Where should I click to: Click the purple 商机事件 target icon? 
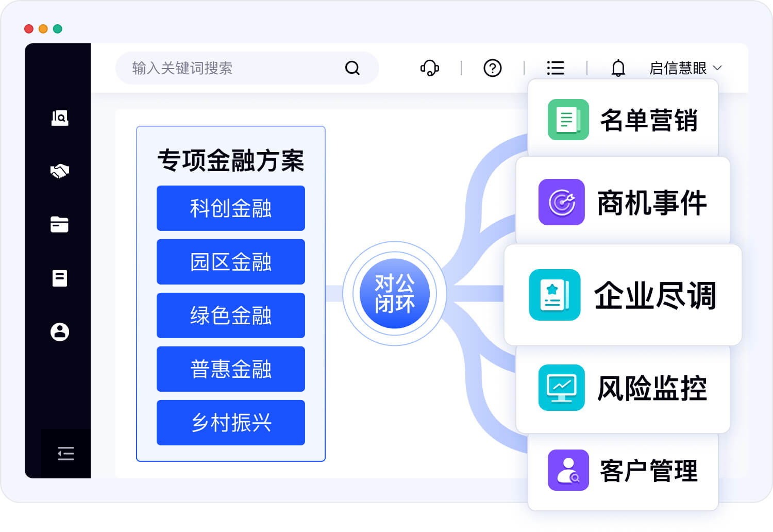tap(562, 202)
